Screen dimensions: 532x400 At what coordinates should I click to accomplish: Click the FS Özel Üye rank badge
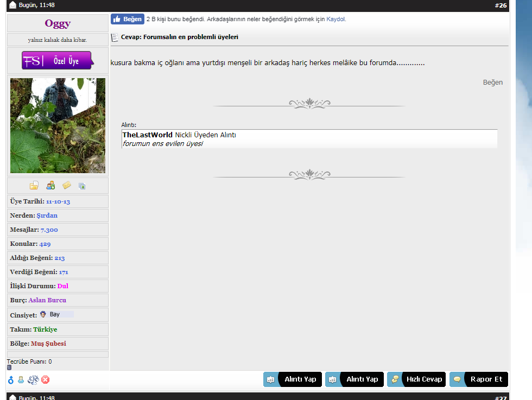point(58,60)
